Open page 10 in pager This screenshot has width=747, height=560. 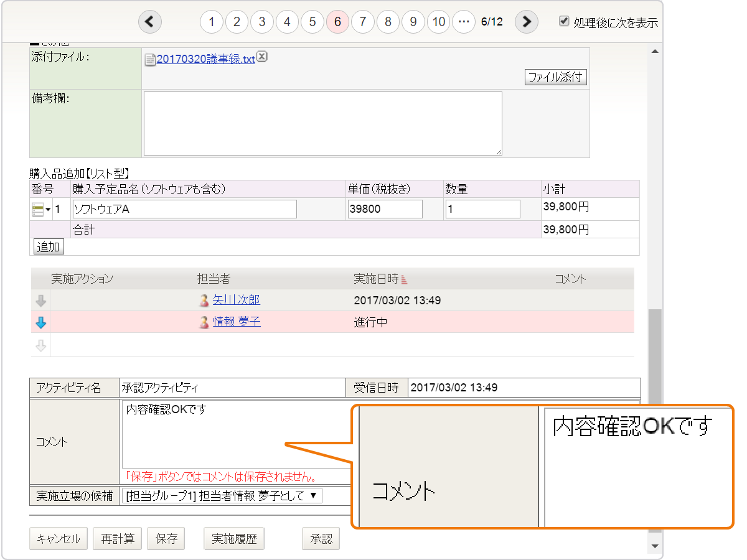point(438,22)
